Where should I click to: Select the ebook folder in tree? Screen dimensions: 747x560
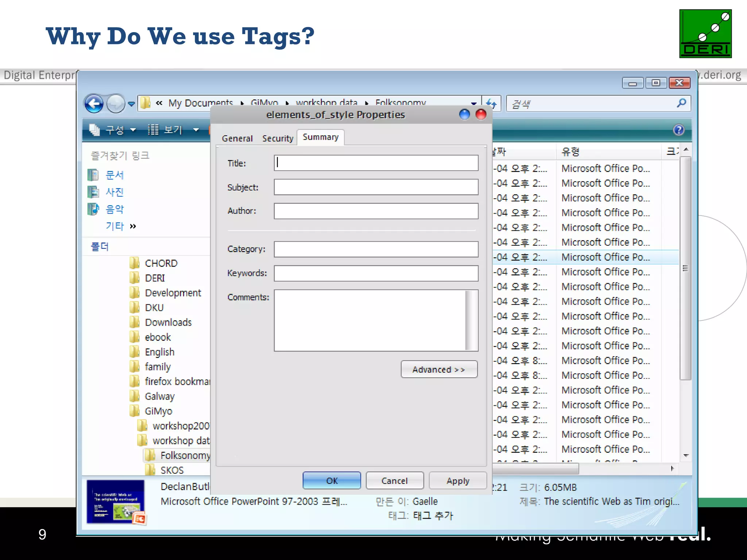pyautogui.click(x=151, y=337)
